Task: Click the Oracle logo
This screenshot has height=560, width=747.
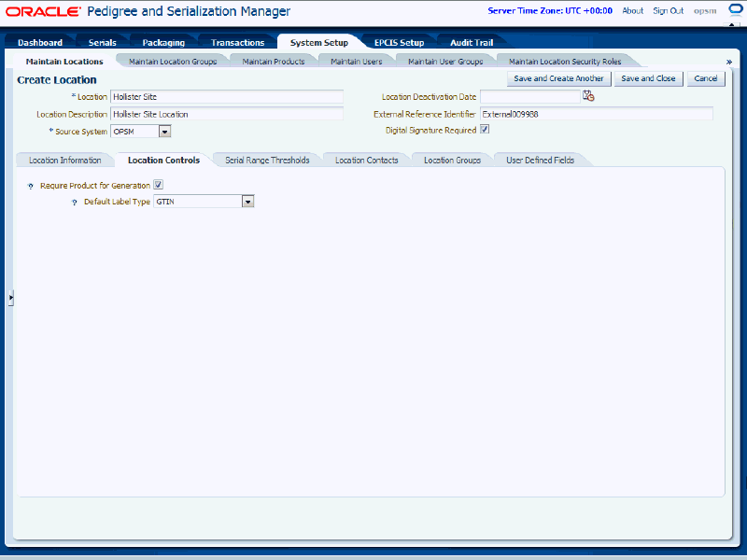Action: 43,11
